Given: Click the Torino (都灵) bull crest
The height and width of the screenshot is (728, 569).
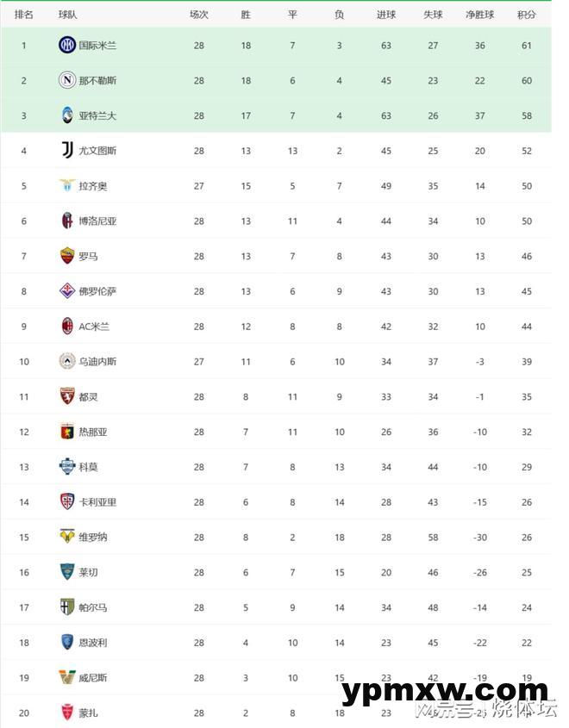Looking at the screenshot, I should tap(67, 396).
